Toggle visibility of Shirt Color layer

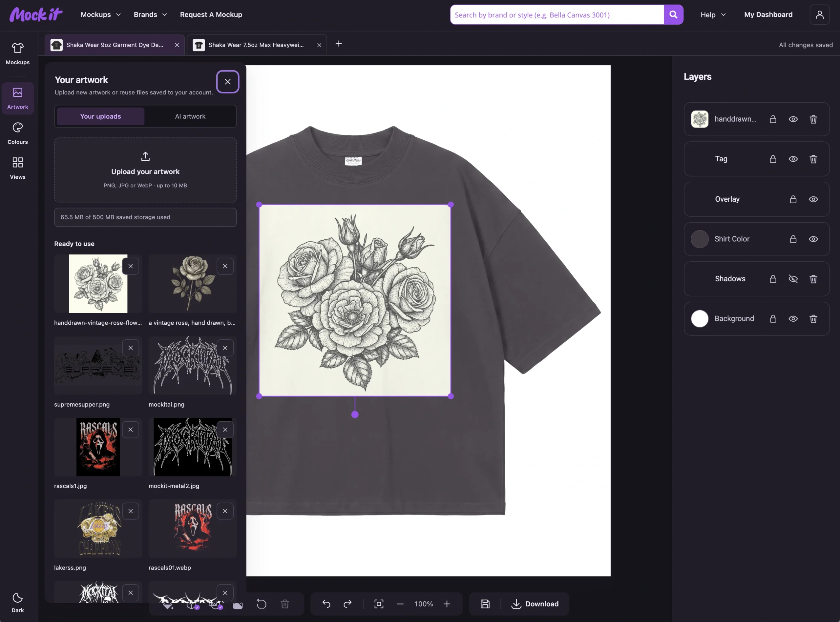point(813,239)
